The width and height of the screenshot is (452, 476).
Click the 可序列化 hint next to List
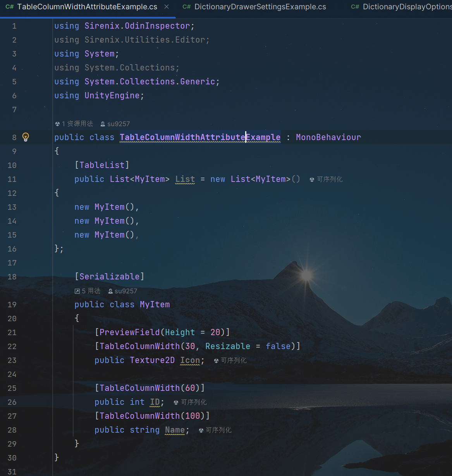coord(326,179)
